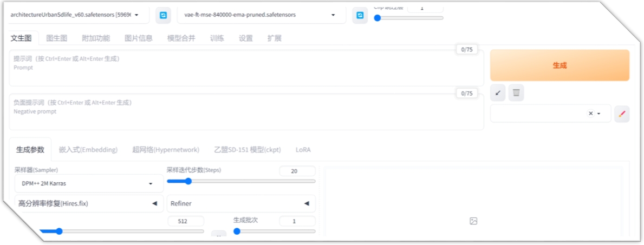Clear the selected styles with the X
644x245 pixels.
pyautogui.click(x=590, y=114)
